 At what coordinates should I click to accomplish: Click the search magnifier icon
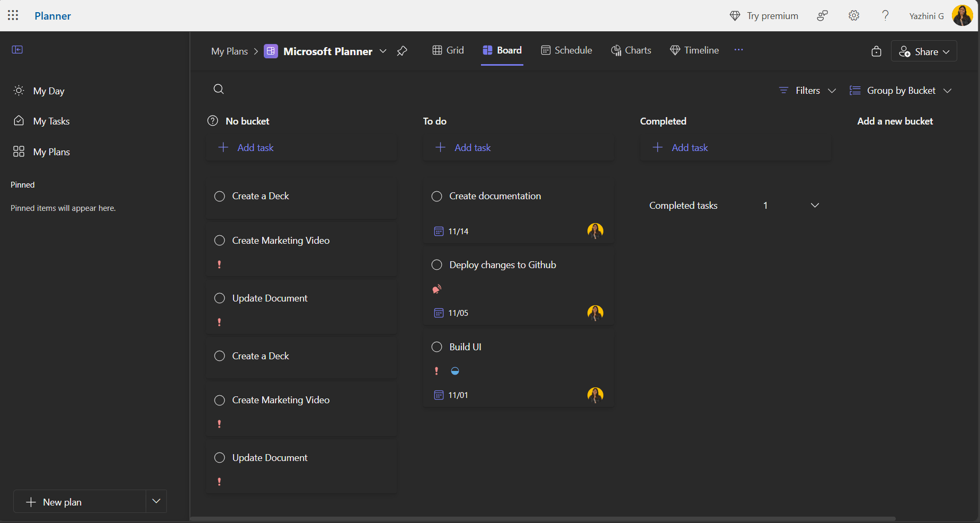click(219, 89)
